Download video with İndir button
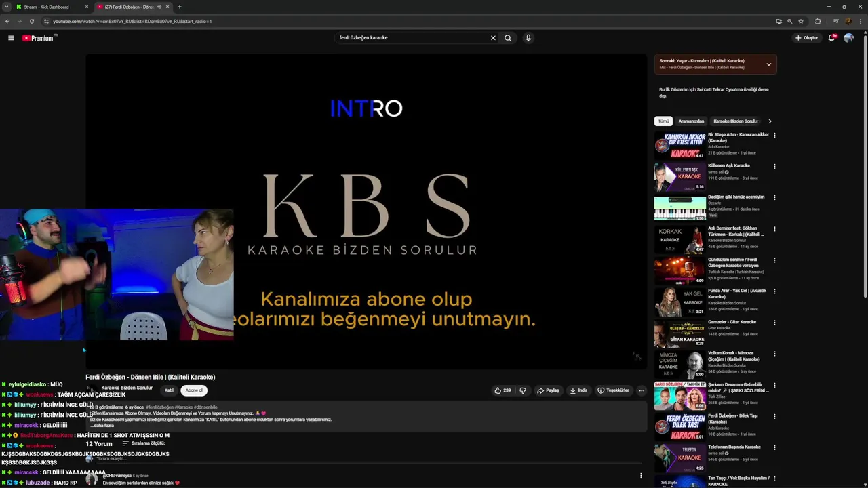 (578, 390)
